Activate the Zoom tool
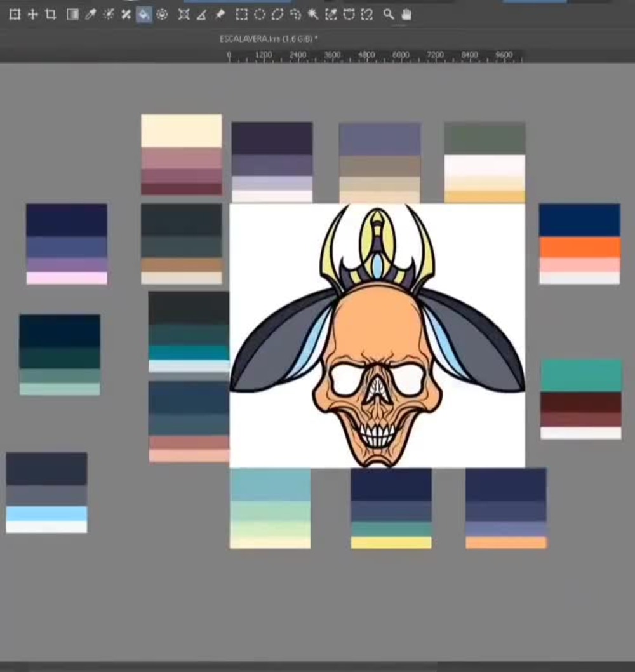635x672 pixels. point(389,14)
